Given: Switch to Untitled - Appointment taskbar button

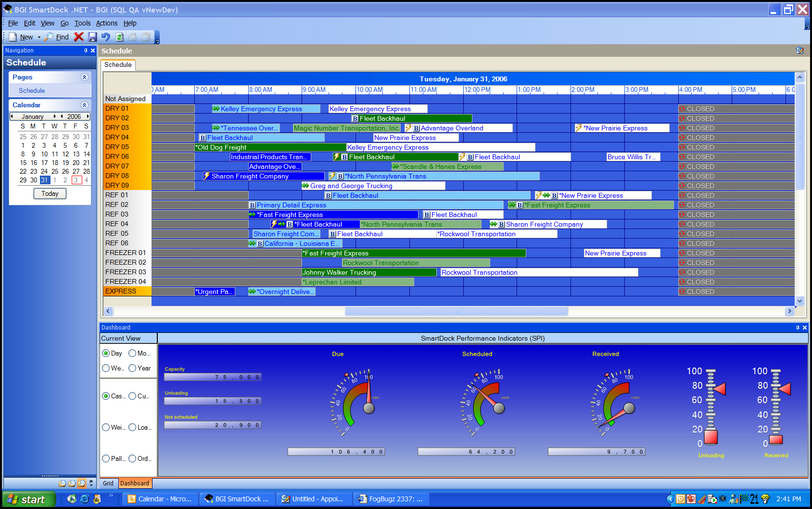Looking at the screenshot, I should (314, 499).
